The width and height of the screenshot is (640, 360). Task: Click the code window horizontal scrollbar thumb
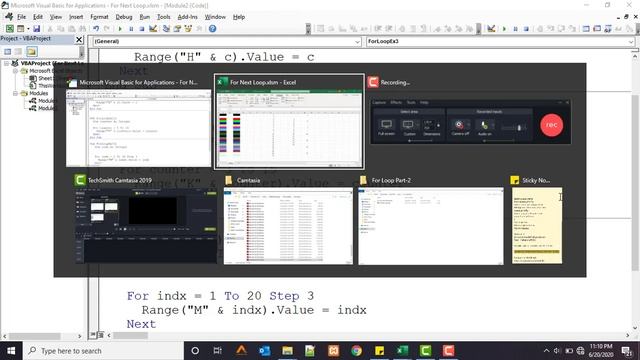tap(131, 336)
